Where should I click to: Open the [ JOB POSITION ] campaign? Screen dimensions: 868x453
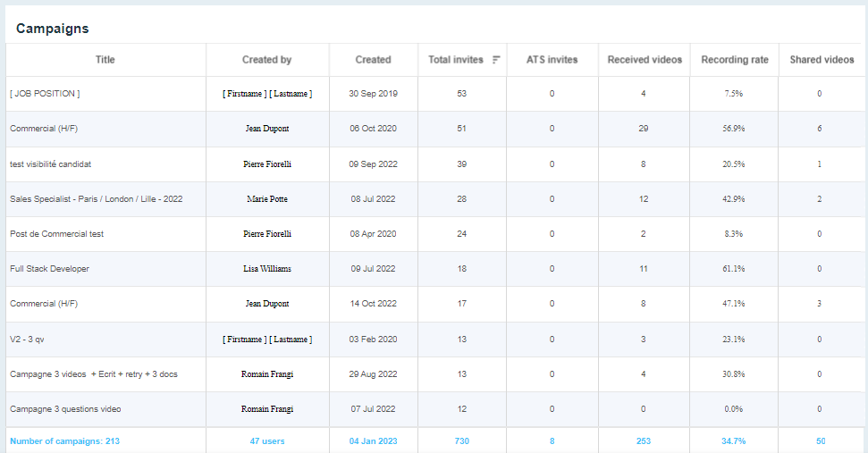pos(45,94)
